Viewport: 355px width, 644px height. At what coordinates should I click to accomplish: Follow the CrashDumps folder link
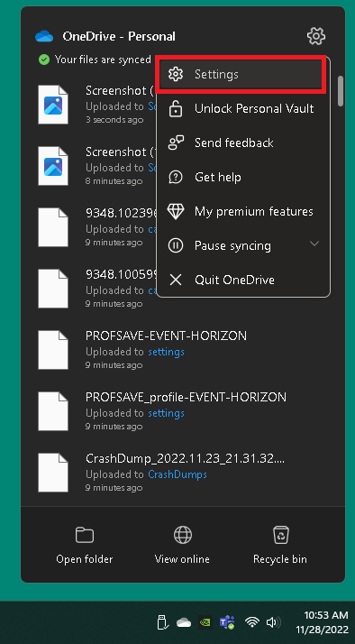tap(177, 474)
